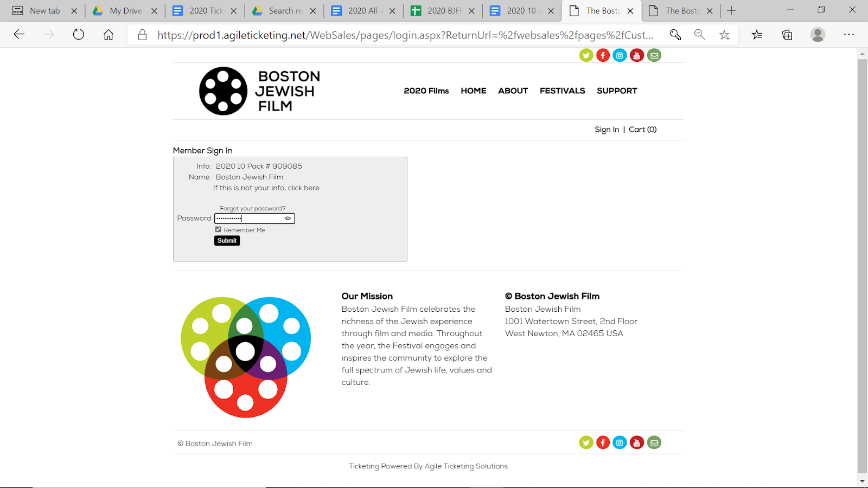
Task: Close the My Drive browser tab
Action: (154, 11)
